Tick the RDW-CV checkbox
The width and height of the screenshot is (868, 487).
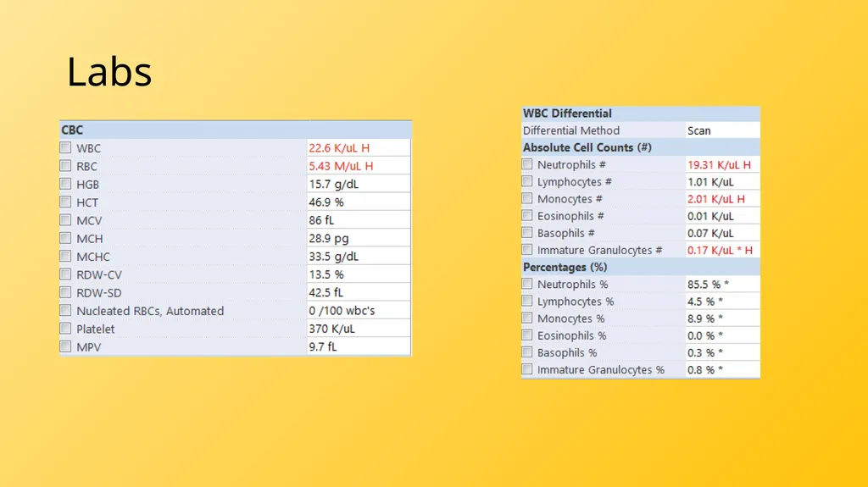(65, 274)
